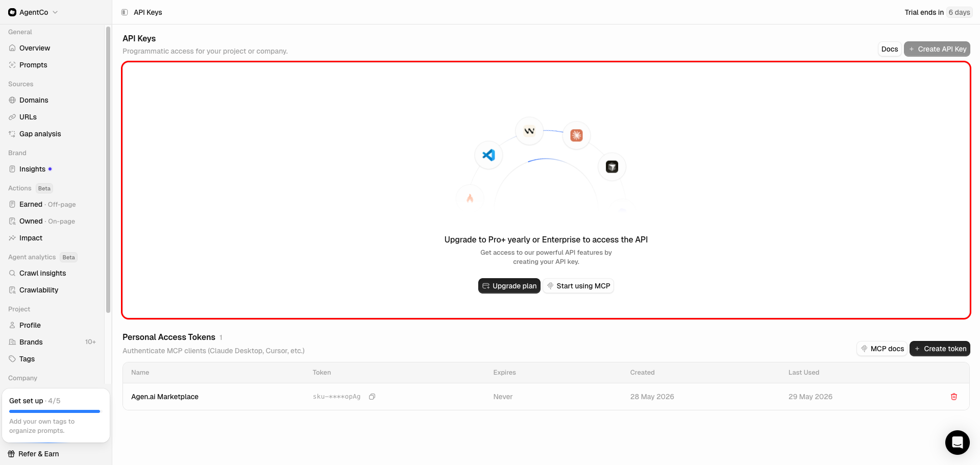Select URLs in the sidebar
This screenshot has width=980, height=465.
(x=28, y=117)
